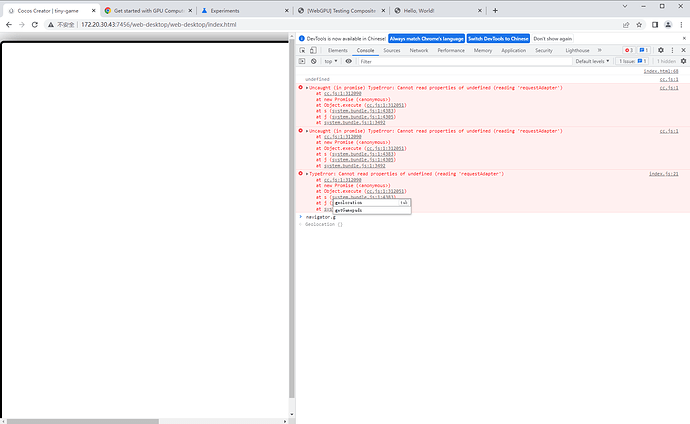Open the Security panel

(x=544, y=51)
